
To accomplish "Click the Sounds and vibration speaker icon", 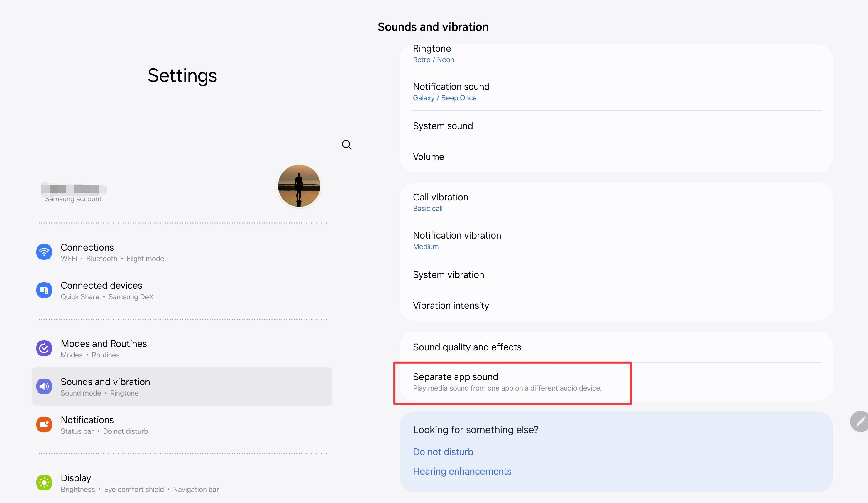I will pos(44,386).
